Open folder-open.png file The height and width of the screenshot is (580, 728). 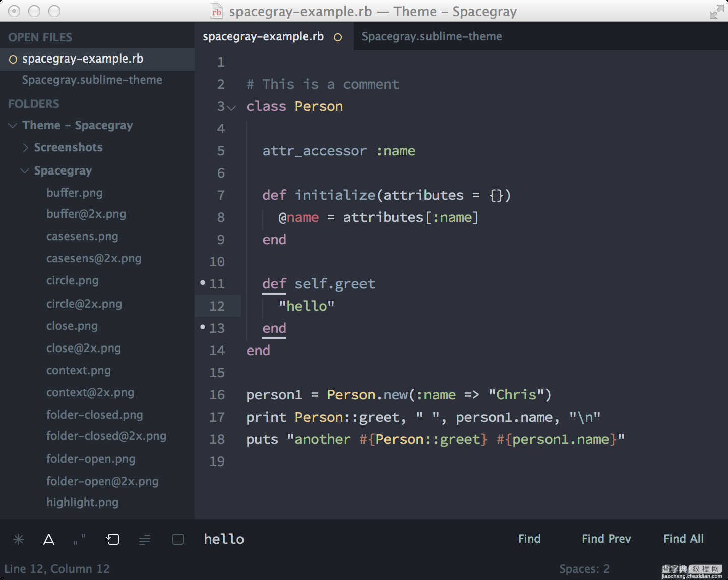pyautogui.click(x=91, y=459)
